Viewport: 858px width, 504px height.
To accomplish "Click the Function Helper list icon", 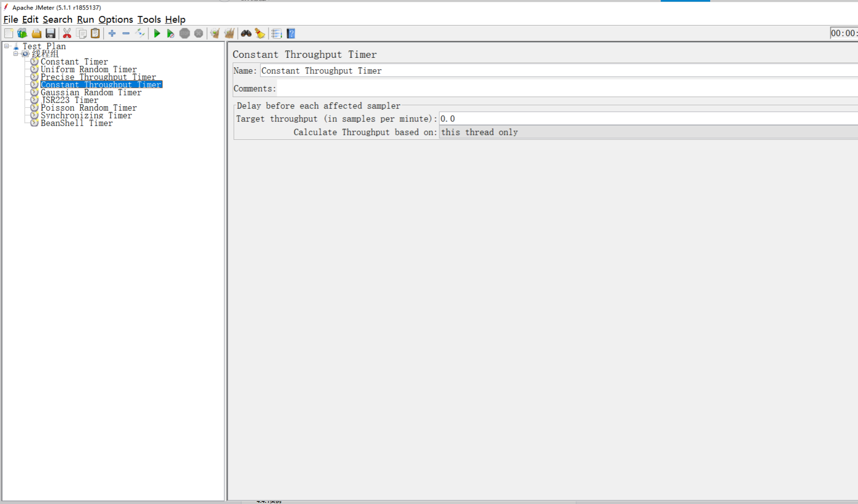I will tap(276, 33).
